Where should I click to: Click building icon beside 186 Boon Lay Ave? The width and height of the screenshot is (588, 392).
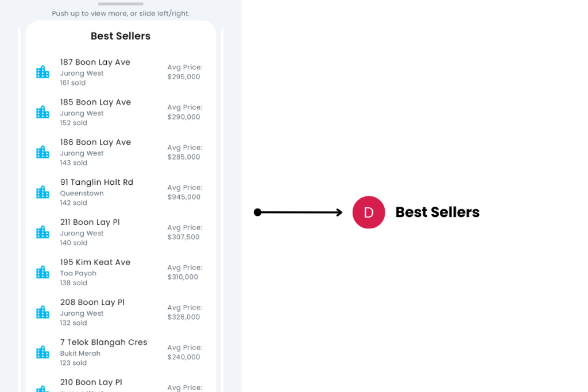coord(42,152)
